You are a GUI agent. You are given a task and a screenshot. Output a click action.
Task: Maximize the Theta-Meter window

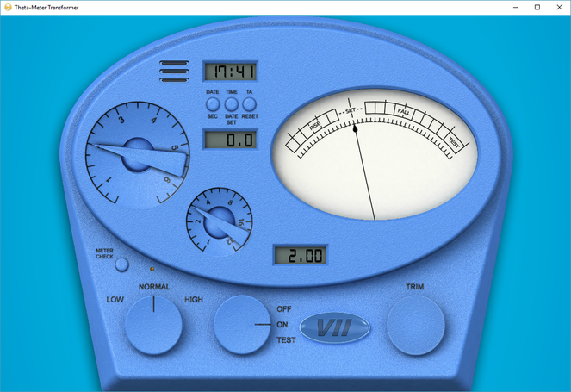[x=537, y=7]
